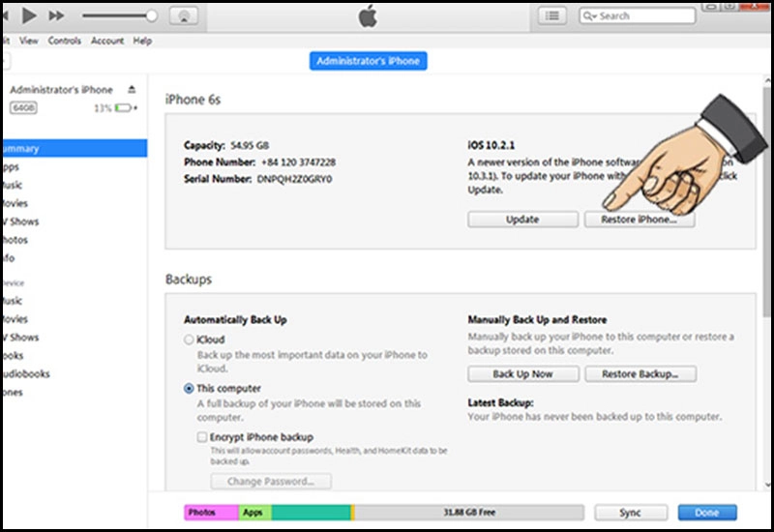Click the 31.88 GB Free storage segment
The width and height of the screenshot is (774, 532).
[x=469, y=513]
